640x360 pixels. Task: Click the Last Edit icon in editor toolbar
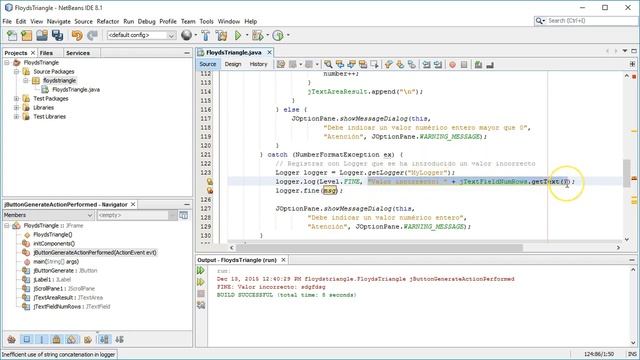click(x=281, y=64)
